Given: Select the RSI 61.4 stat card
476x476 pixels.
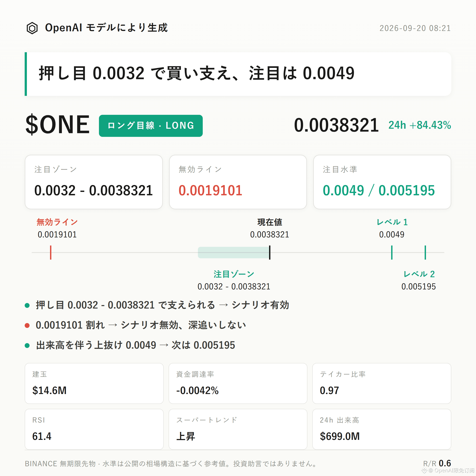Looking at the screenshot, I should [94, 430].
